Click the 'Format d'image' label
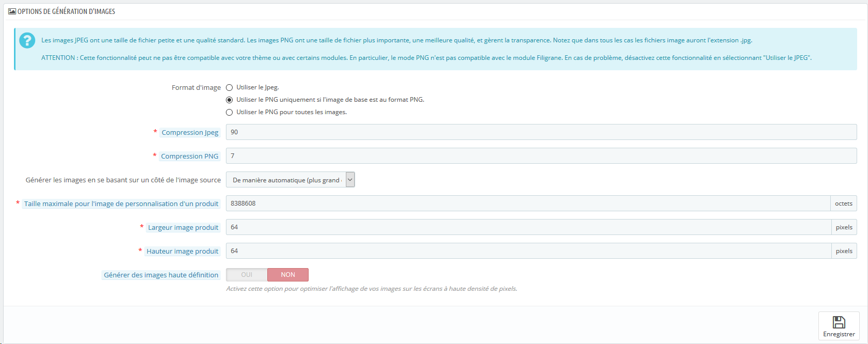 tap(196, 88)
